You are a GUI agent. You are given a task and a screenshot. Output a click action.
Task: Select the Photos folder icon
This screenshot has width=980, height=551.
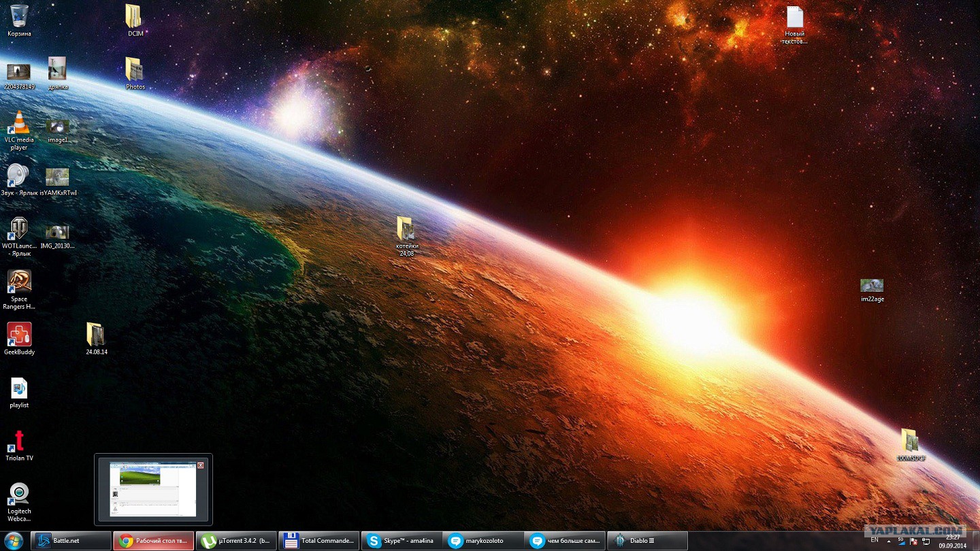point(135,73)
